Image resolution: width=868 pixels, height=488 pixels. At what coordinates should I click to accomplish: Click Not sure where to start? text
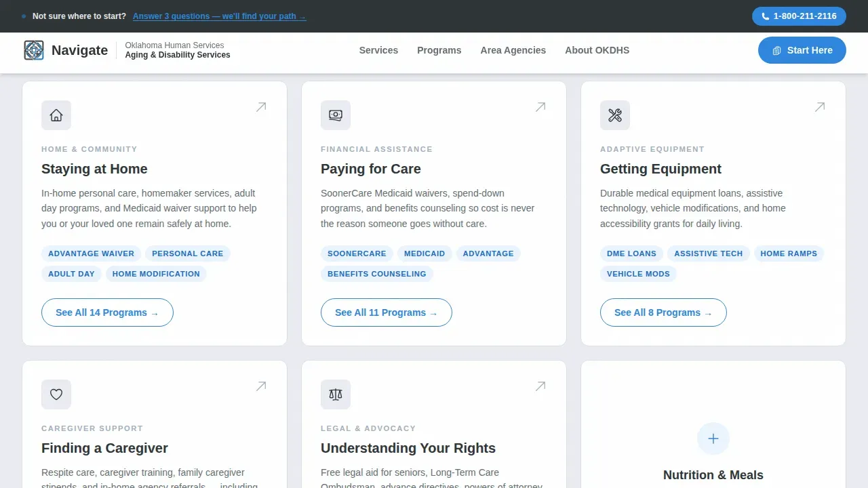tap(79, 16)
